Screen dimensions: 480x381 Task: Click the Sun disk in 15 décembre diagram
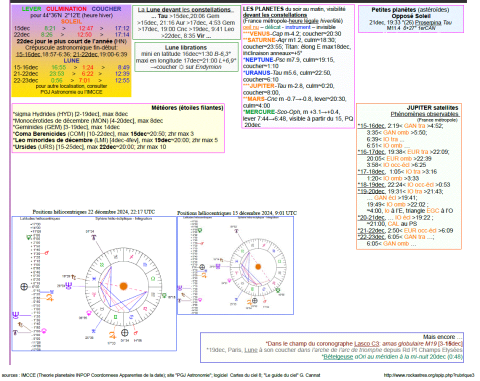[258, 267]
